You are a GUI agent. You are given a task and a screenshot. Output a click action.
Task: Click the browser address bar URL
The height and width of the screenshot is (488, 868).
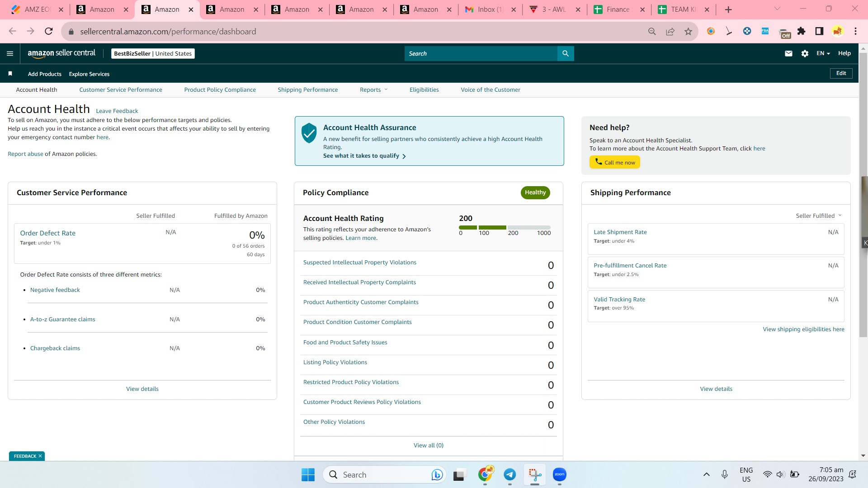(168, 31)
